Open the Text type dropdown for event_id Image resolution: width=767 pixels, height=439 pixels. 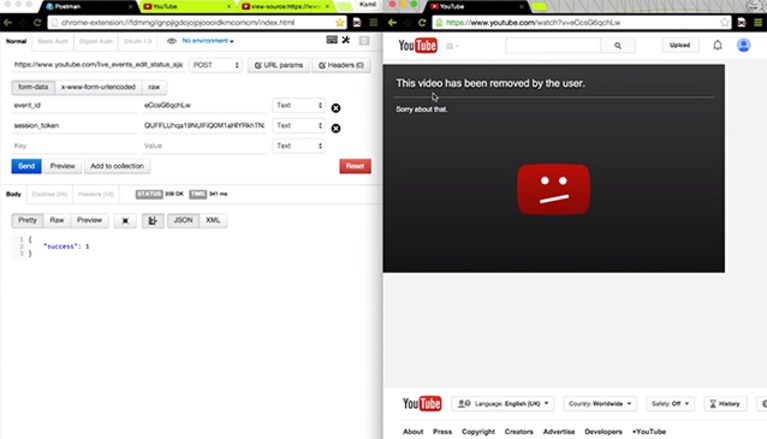click(299, 105)
